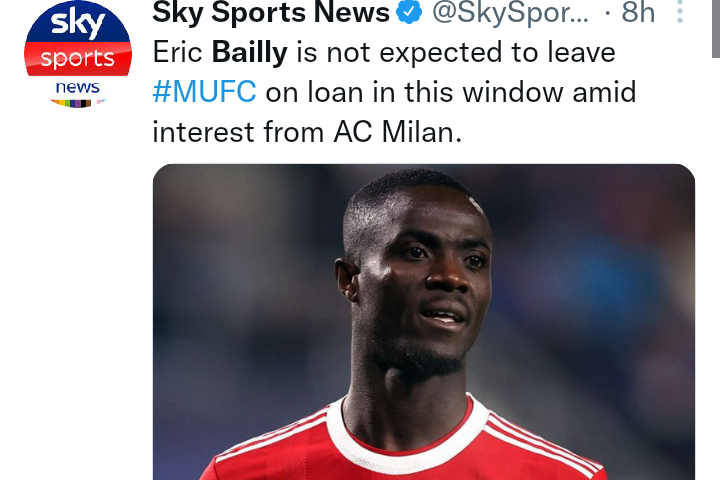The height and width of the screenshot is (480, 720).
Task: Click the 8h tweet timestamp
Action: tap(638, 12)
